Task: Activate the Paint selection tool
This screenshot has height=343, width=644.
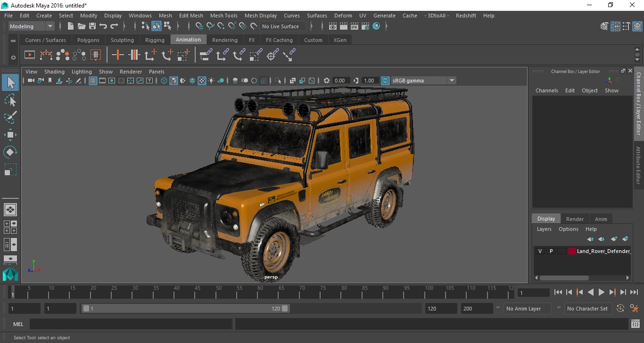Action: click(x=10, y=117)
